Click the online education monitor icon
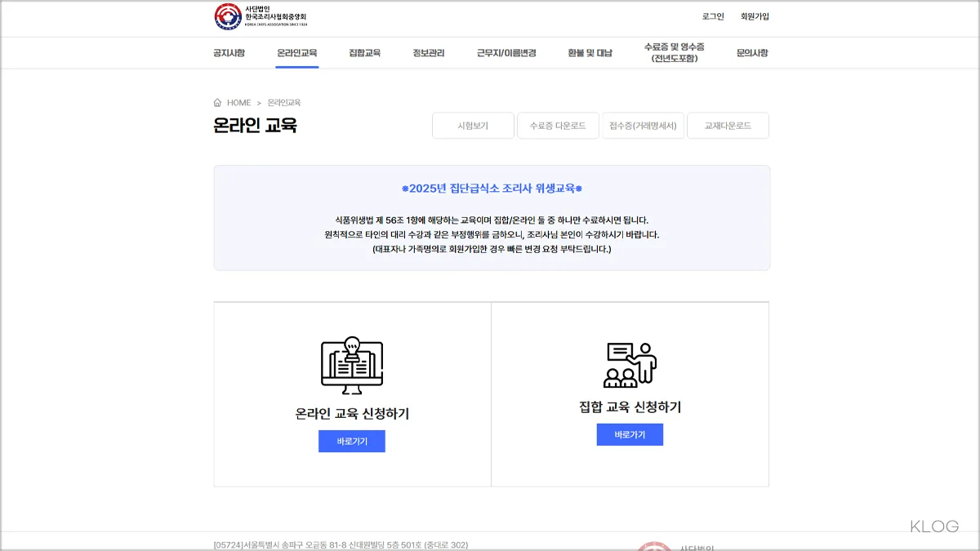The height and width of the screenshot is (551, 980). tap(351, 365)
